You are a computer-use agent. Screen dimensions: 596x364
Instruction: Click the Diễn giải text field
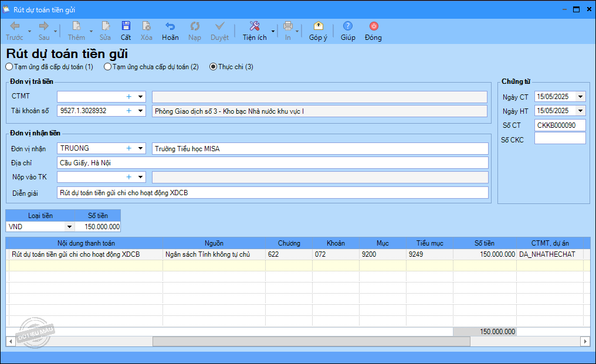[x=272, y=193]
